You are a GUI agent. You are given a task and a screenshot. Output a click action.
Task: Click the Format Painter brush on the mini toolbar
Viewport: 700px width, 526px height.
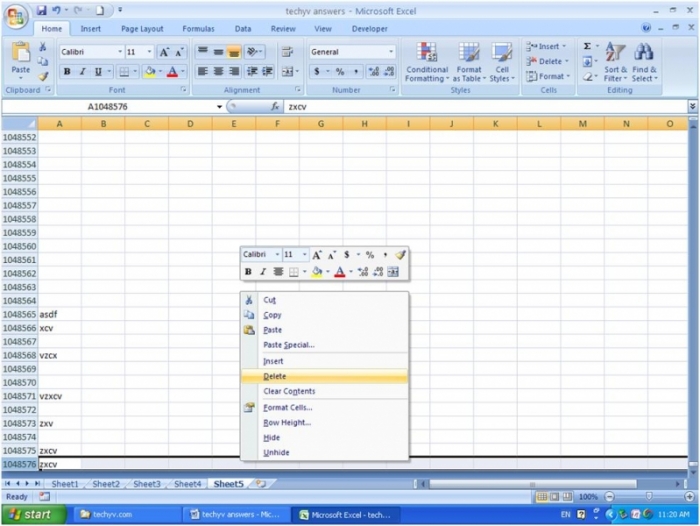coord(398,255)
